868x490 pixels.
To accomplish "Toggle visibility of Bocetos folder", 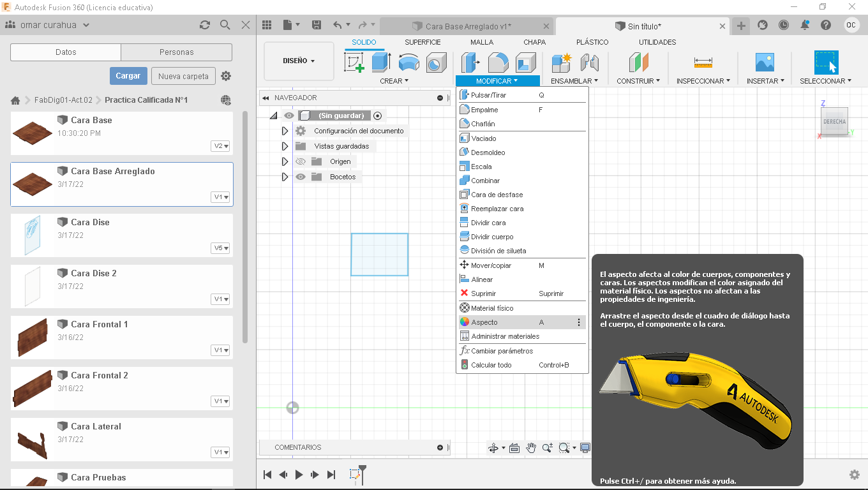I will tap(301, 177).
